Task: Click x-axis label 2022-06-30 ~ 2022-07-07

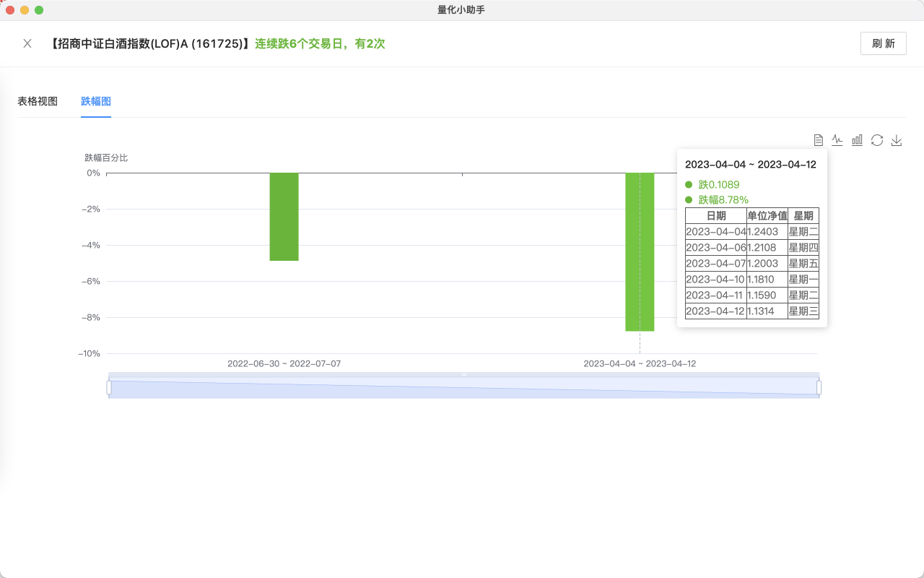Action: point(284,363)
